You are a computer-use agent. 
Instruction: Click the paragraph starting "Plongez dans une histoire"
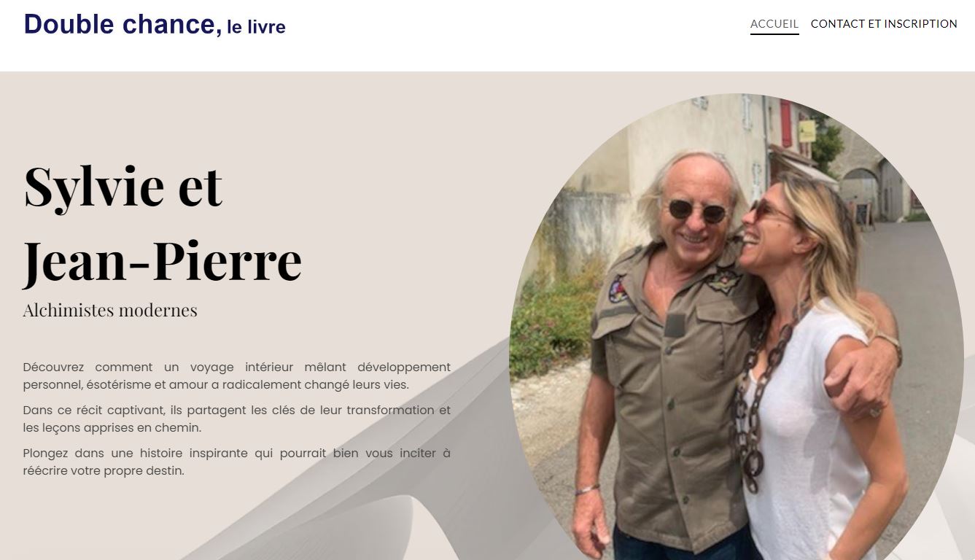click(237, 462)
